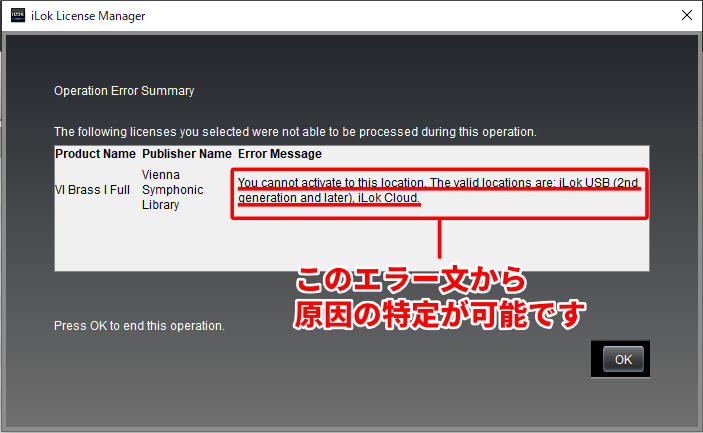Screen dimensions: 703x433
Task: Click the iLok logo icon in title bar
Action: (18, 15)
